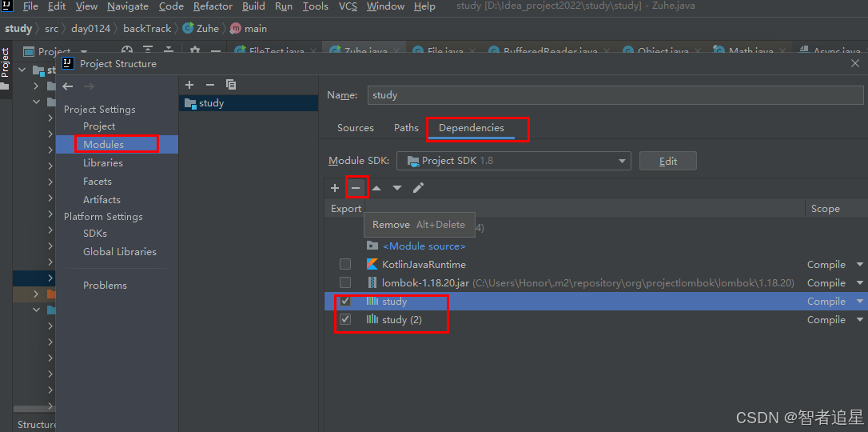
Task: Click the Export column header
Action: pyautogui.click(x=346, y=209)
